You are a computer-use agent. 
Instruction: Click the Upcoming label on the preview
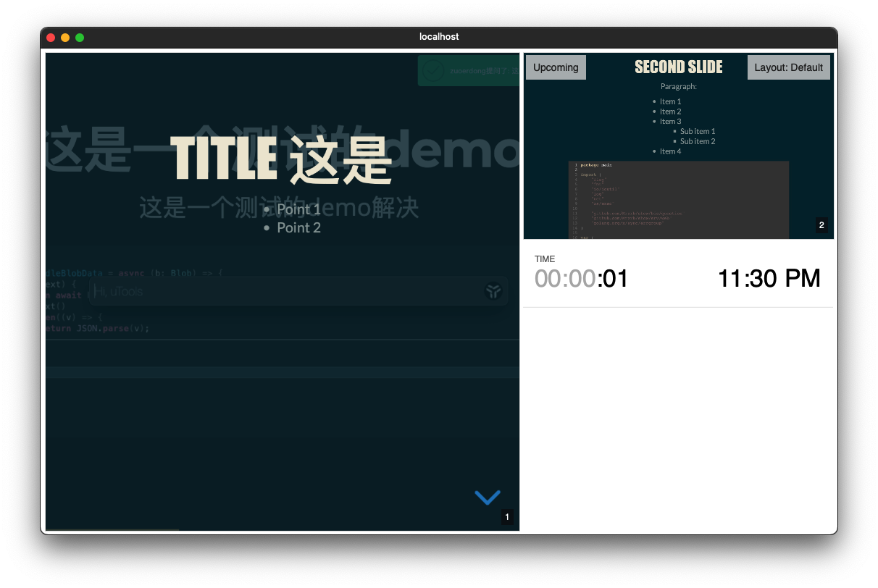tap(556, 67)
